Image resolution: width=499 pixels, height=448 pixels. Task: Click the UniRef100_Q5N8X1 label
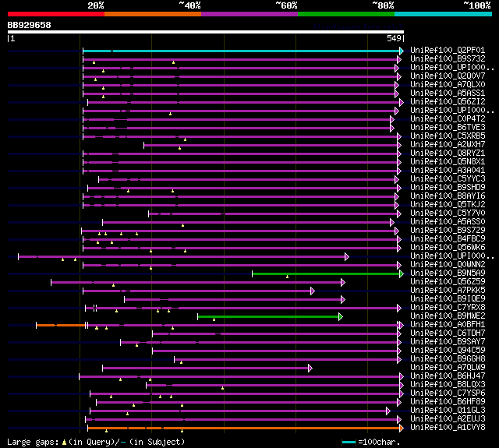coord(448,162)
